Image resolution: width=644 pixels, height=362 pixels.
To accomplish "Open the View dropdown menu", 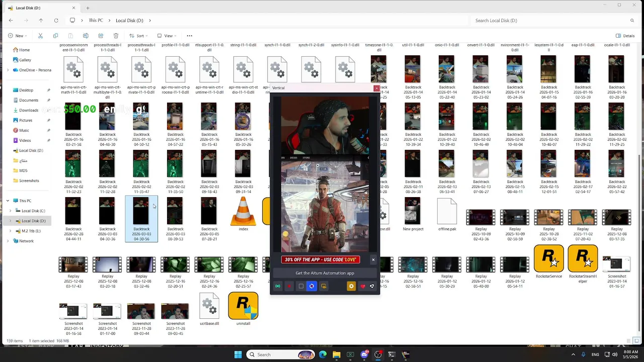I will [x=167, y=36].
